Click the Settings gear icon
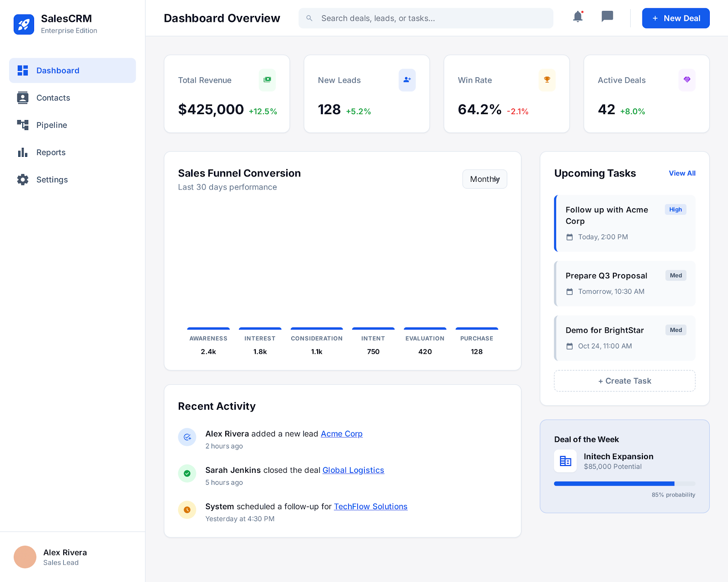The height and width of the screenshot is (582, 728). tap(23, 179)
